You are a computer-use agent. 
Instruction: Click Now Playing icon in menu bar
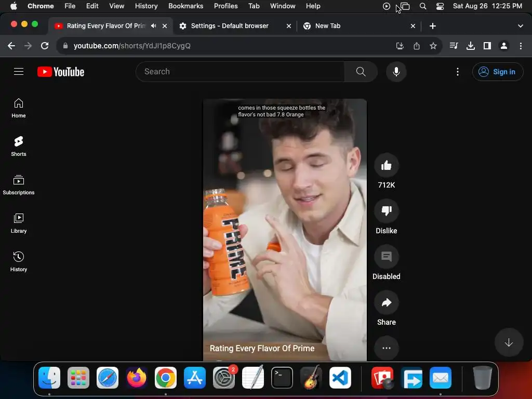coord(386,6)
